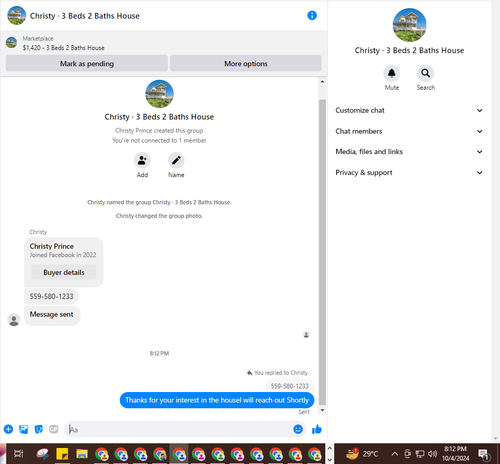The width and height of the screenshot is (500, 464).
Task: Open Sticky Notes from the taskbar
Action: pos(62,454)
